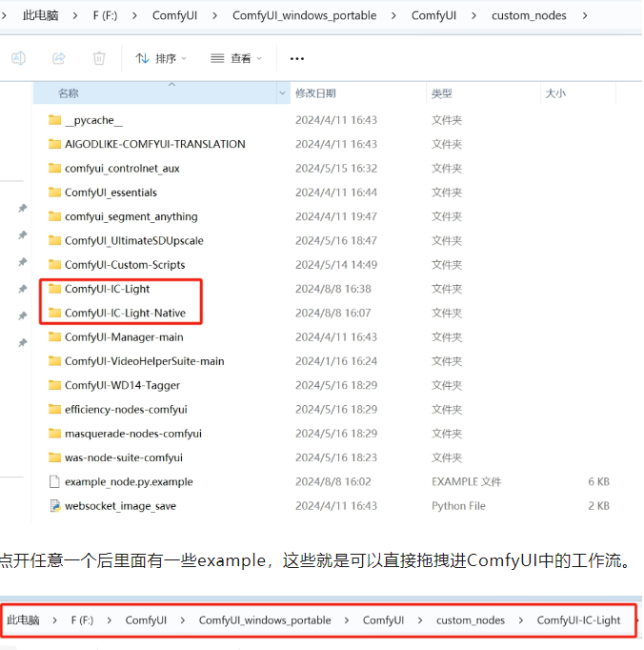Viewport: 644px width, 650px height.
Task: Click the Delete trash icon
Action: (99, 58)
